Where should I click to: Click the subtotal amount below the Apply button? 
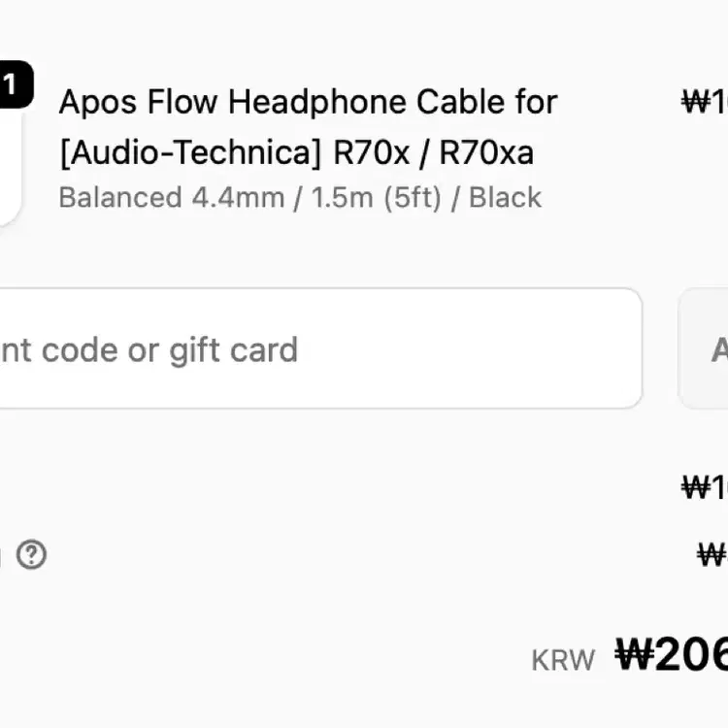click(706, 486)
